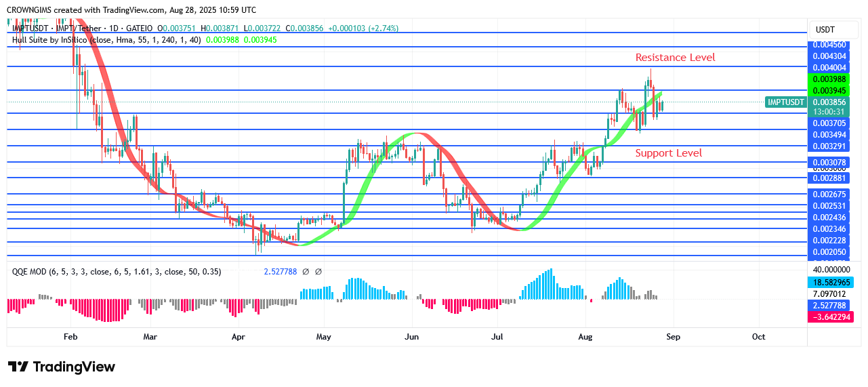Click the current price 0.003856 axis tag
Screen dimensions: 868x387
tap(830, 102)
